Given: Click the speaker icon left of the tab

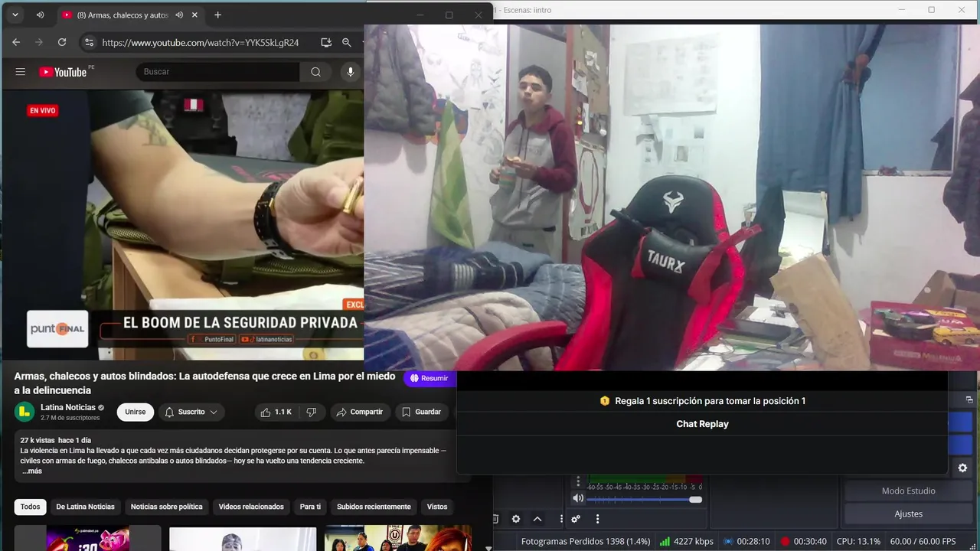Looking at the screenshot, I should tap(40, 15).
